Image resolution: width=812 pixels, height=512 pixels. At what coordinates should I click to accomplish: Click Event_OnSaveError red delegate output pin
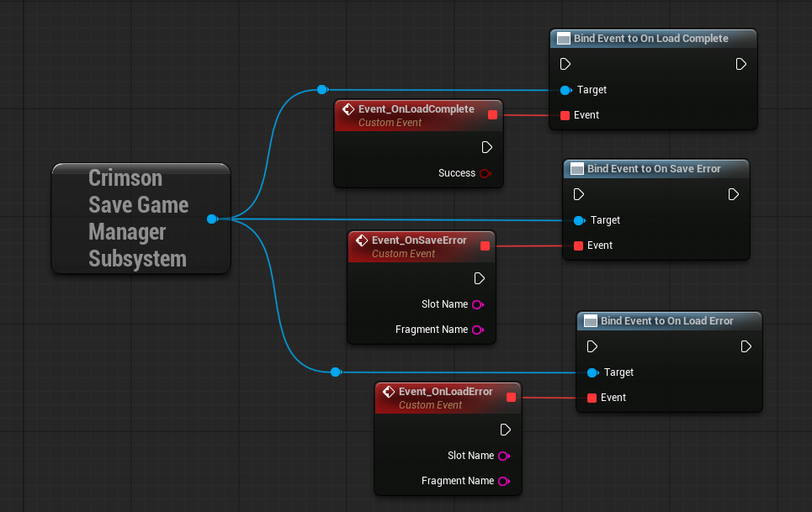pos(486,245)
